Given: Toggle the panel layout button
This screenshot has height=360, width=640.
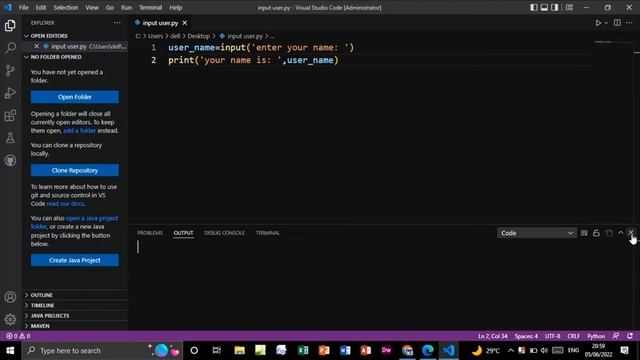Looking at the screenshot, I should (544, 7).
